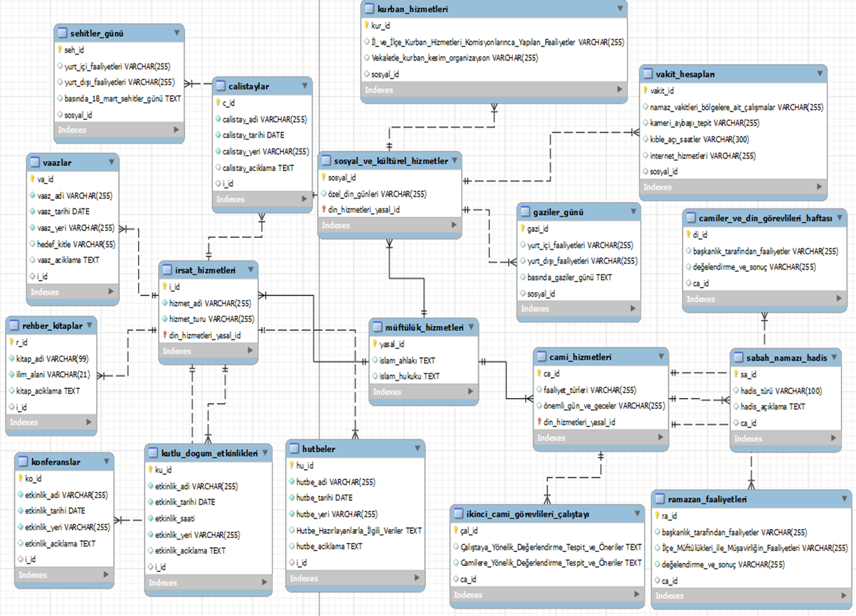Screen dimensions: 856x616
Task: Select the primary key icon of kur_id
Action: click(367, 25)
